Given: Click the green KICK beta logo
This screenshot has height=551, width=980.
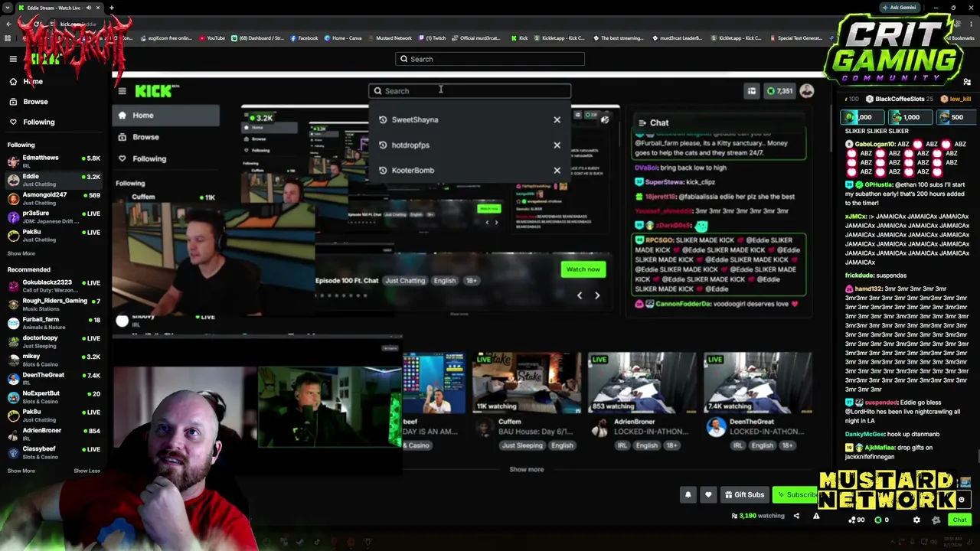Looking at the screenshot, I should [157, 91].
